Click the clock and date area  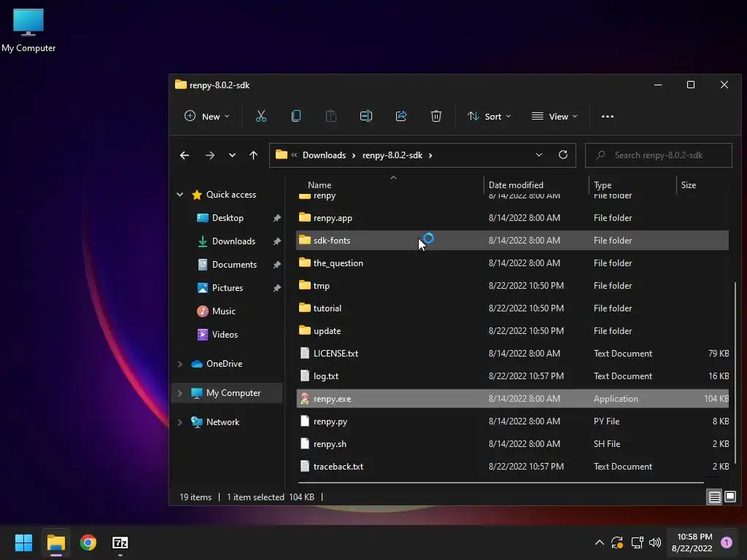tap(692, 542)
